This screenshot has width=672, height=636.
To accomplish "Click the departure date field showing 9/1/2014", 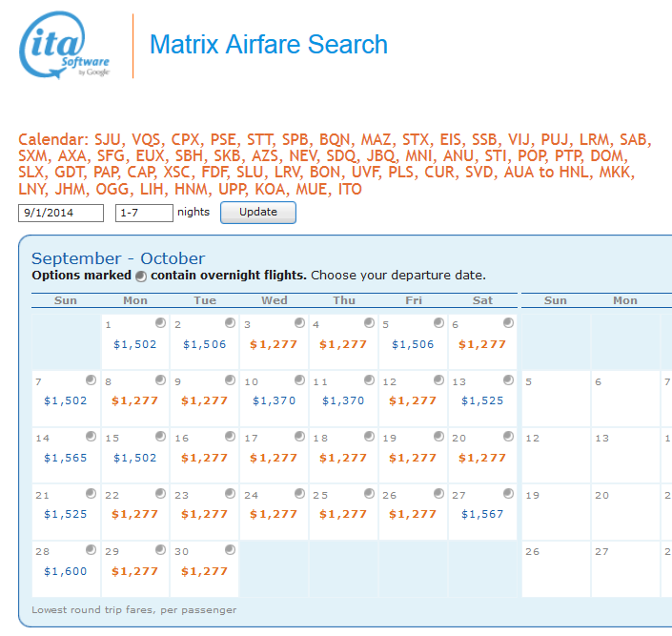I will point(60,213).
